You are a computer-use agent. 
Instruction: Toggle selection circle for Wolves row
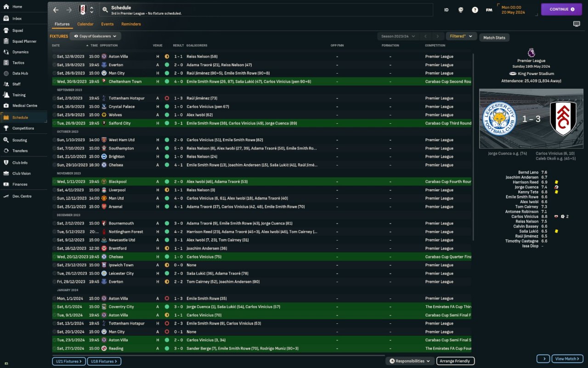(54, 115)
